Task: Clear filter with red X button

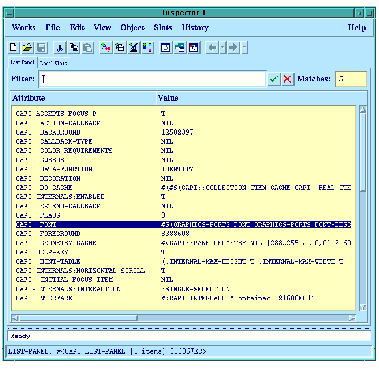Action: click(288, 79)
